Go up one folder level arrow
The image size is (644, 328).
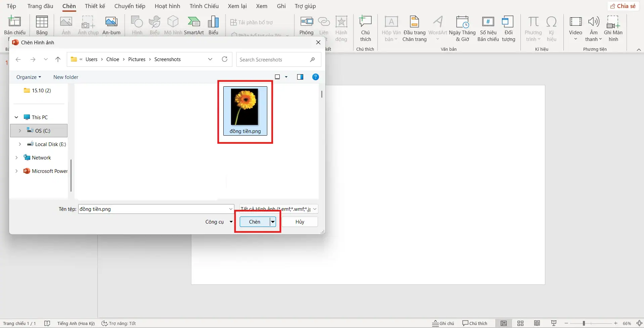click(58, 59)
